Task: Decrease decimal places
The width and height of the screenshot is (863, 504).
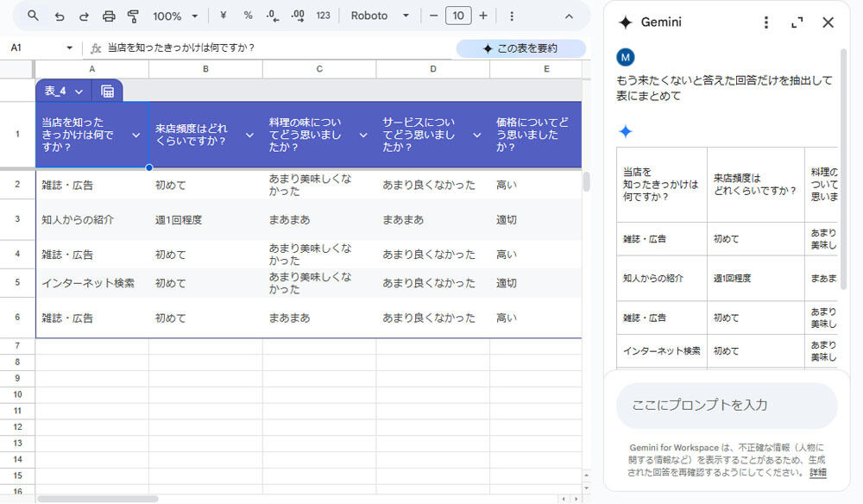Action: 273,16
